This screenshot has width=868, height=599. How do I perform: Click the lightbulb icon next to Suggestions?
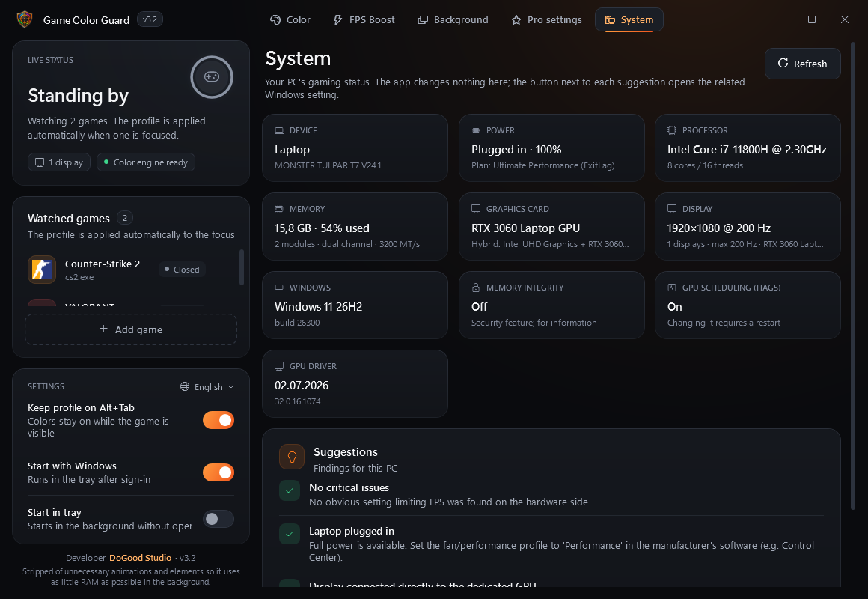[292, 457]
